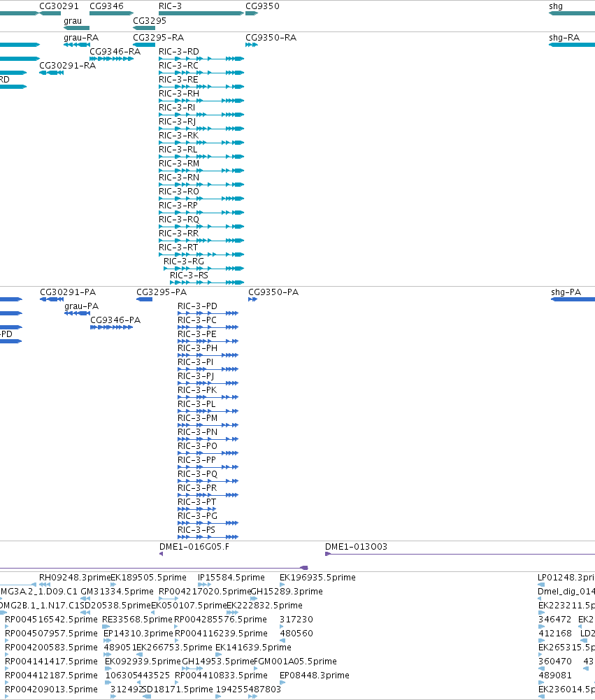Select protein RIC-3-PQ

tap(208, 481)
